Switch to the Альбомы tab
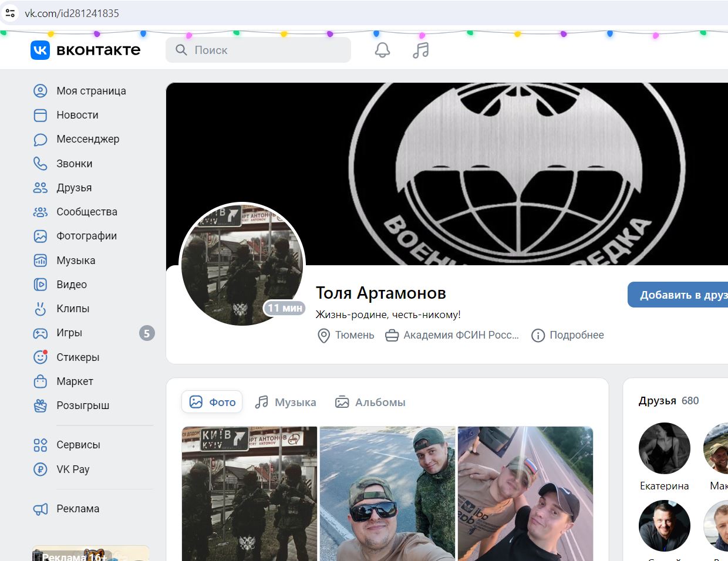 (x=370, y=402)
